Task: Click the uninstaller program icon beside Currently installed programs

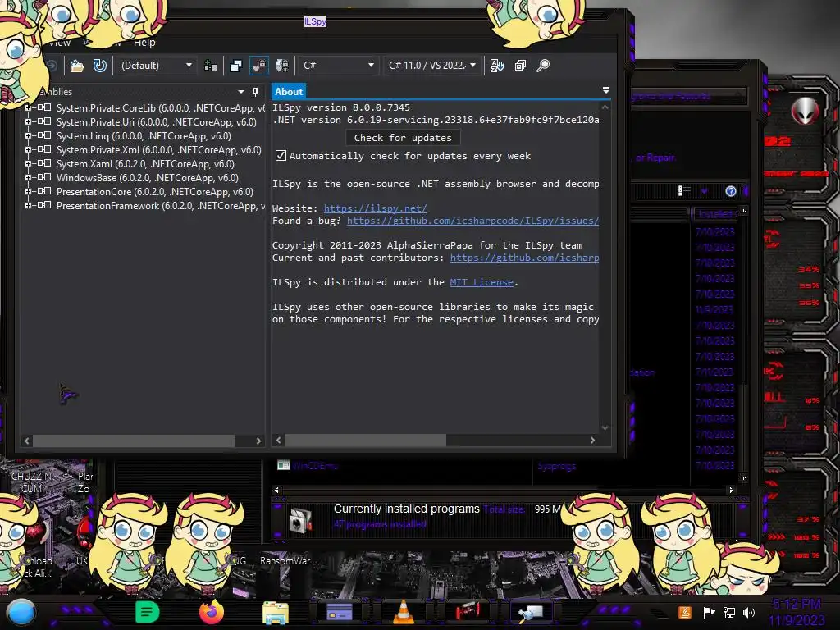Action: tap(300, 520)
